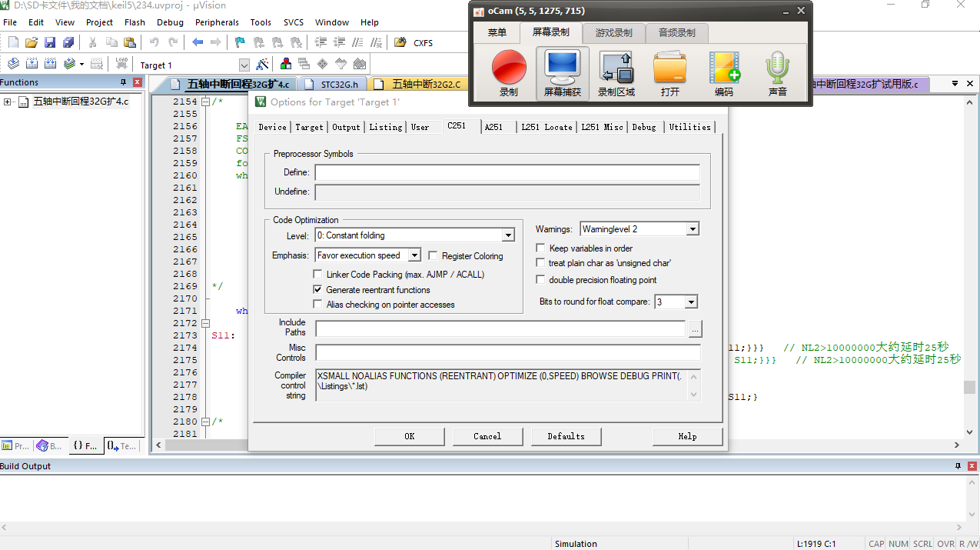The height and width of the screenshot is (550, 980).
Task: Switch to the Debug tab
Action: 644,127
